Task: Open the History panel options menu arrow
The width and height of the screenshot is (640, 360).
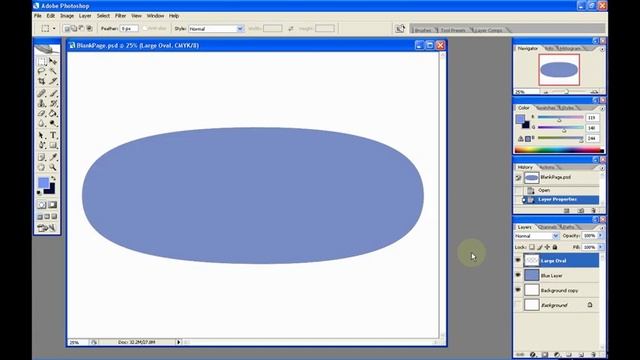Action: coord(602,167)
